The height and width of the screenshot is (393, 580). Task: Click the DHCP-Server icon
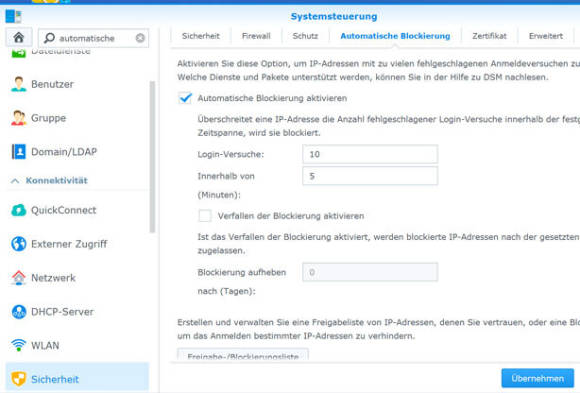point(18,312)
